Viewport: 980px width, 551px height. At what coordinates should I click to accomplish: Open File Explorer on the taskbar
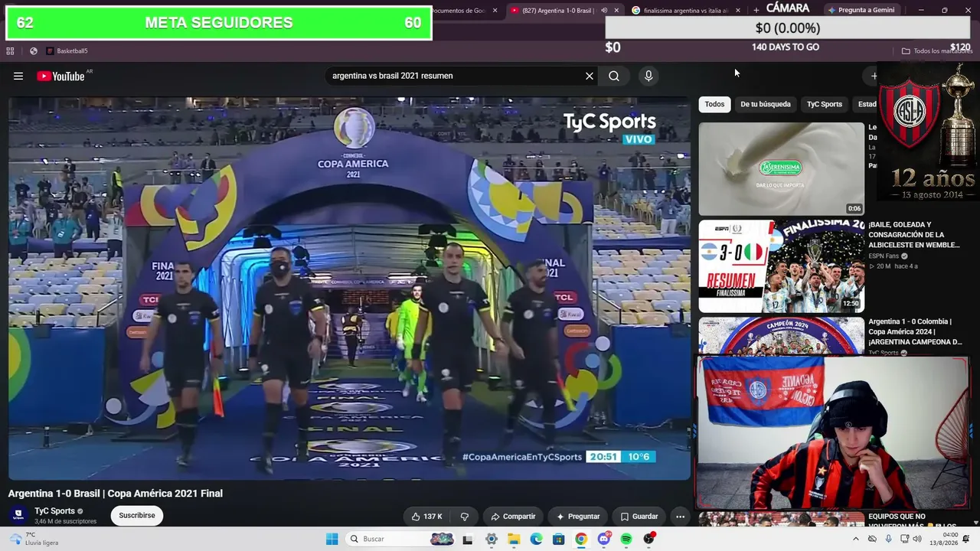(514, 540)
